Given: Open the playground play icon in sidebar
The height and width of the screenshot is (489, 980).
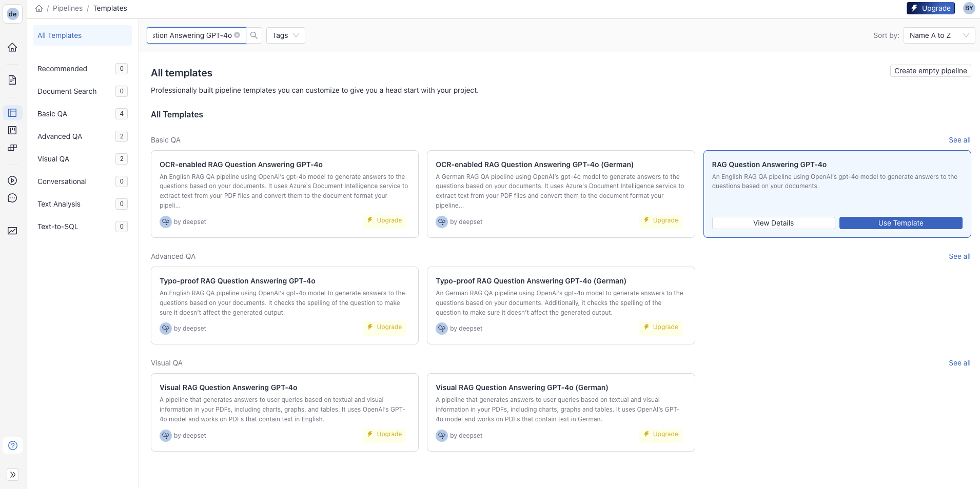Looking at the screenshot, I should [12, 180].
